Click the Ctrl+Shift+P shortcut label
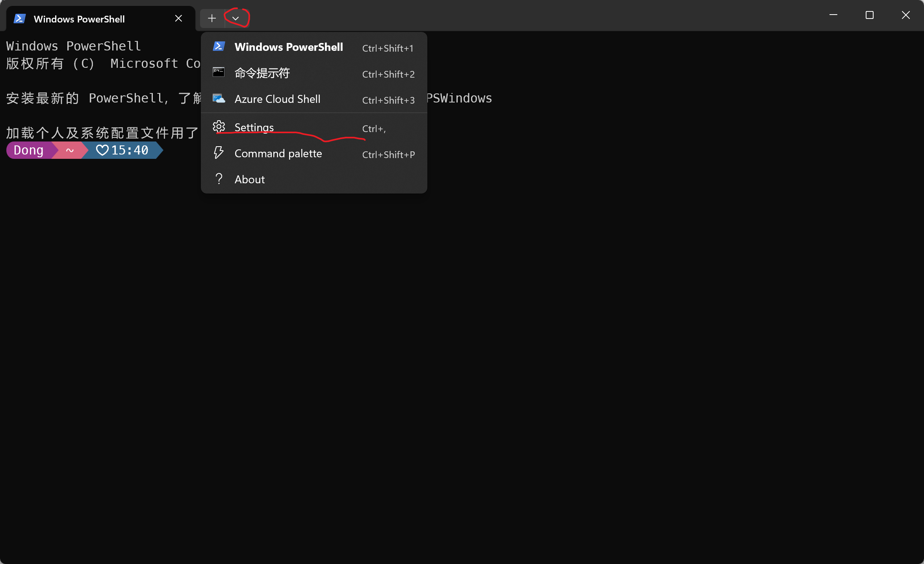 [x=388, y=154]
